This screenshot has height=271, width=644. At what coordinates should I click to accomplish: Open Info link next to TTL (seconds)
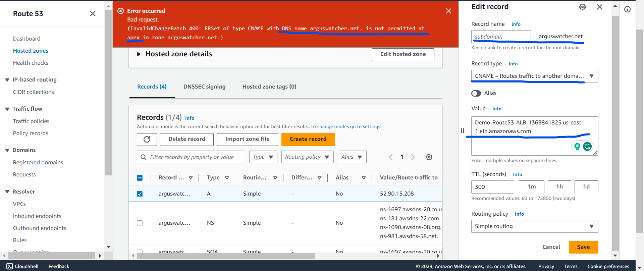518,175
